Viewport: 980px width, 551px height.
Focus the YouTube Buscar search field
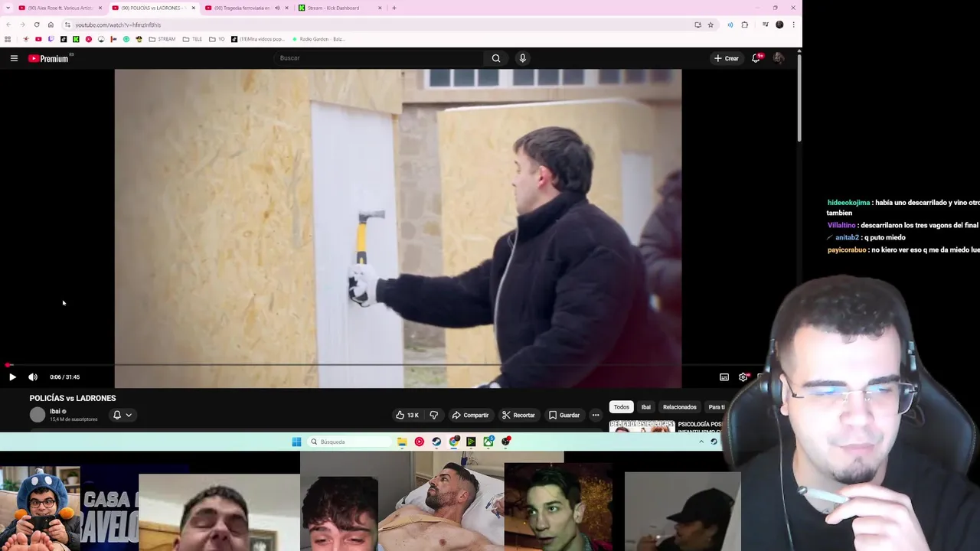pyautogui.click(x=379, y=58)
